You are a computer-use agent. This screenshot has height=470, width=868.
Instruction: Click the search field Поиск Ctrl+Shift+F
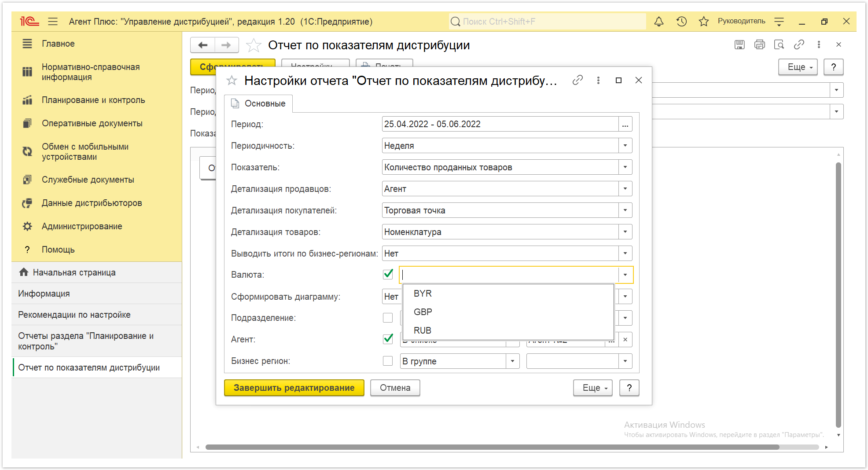click(547, 21)
